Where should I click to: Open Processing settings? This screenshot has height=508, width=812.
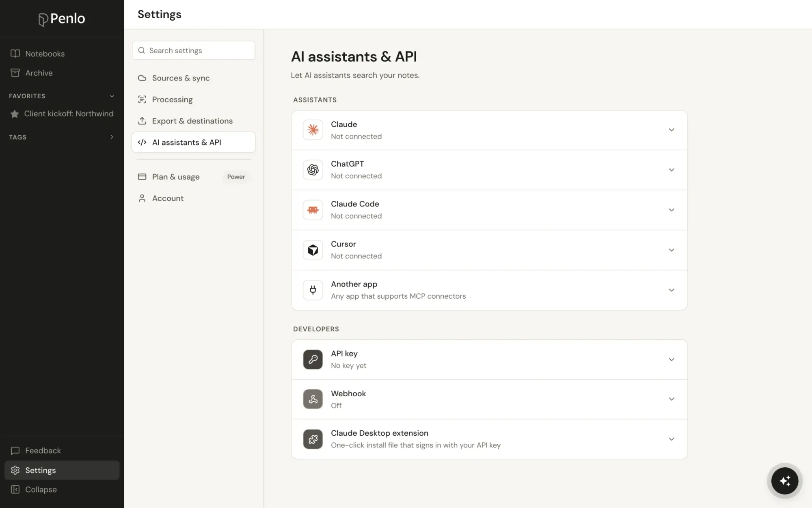(x=194, y=100)
